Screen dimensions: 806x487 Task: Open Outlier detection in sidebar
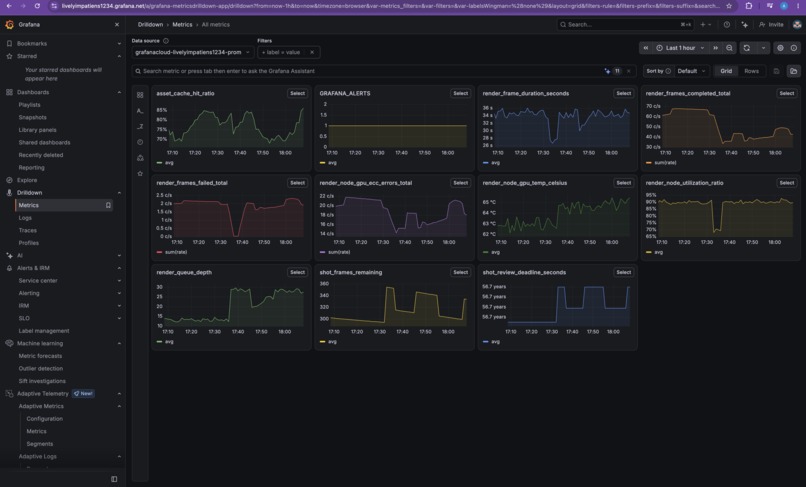pyautogui.click(x=41, y=368)
